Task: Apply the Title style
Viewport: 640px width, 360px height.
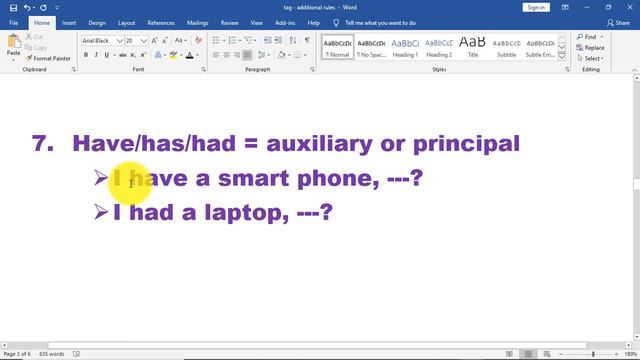Action: (x=473, y=48)
